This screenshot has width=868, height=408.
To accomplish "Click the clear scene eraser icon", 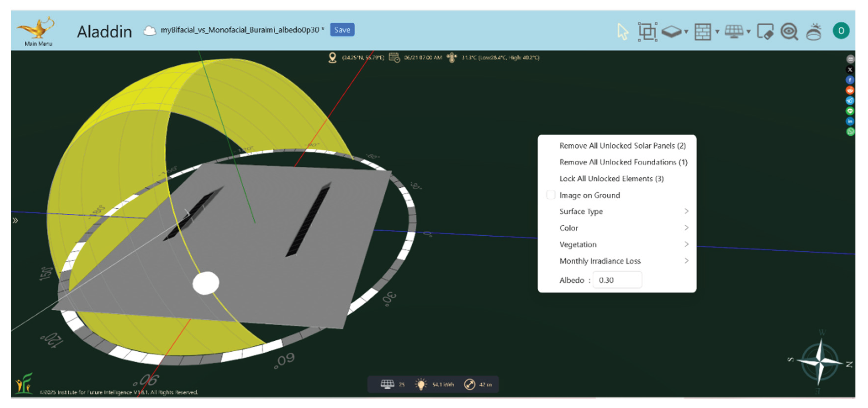I will (x=765, y=32).
